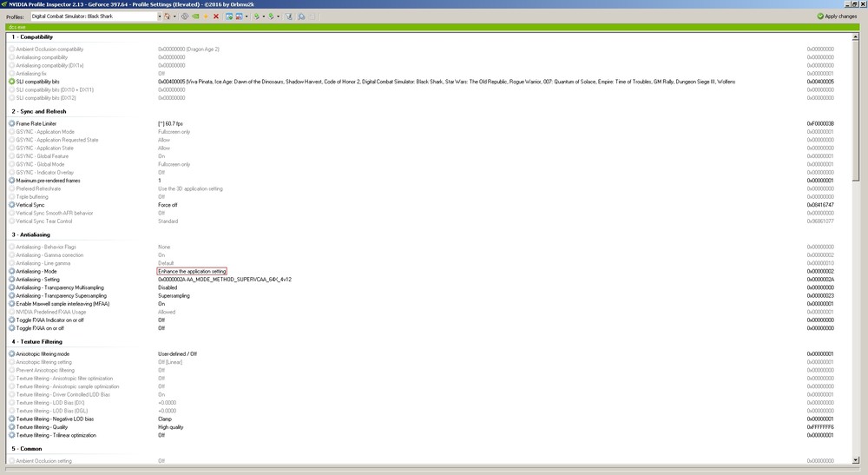Open the Profiles combo box dropdown arrow
The image size is (868, 475).
click(160, 16)
